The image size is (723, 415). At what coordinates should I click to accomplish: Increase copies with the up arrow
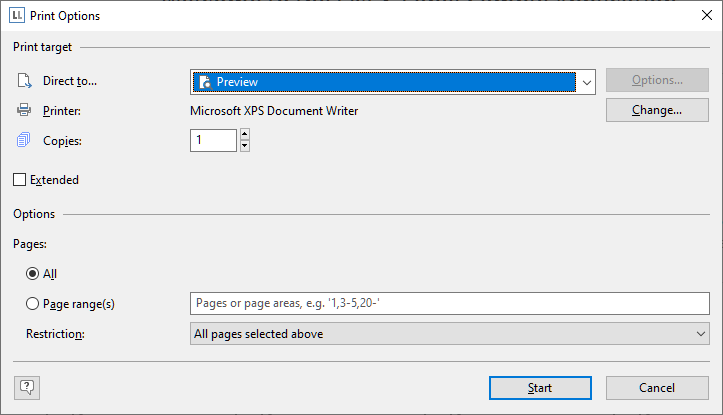245,134
